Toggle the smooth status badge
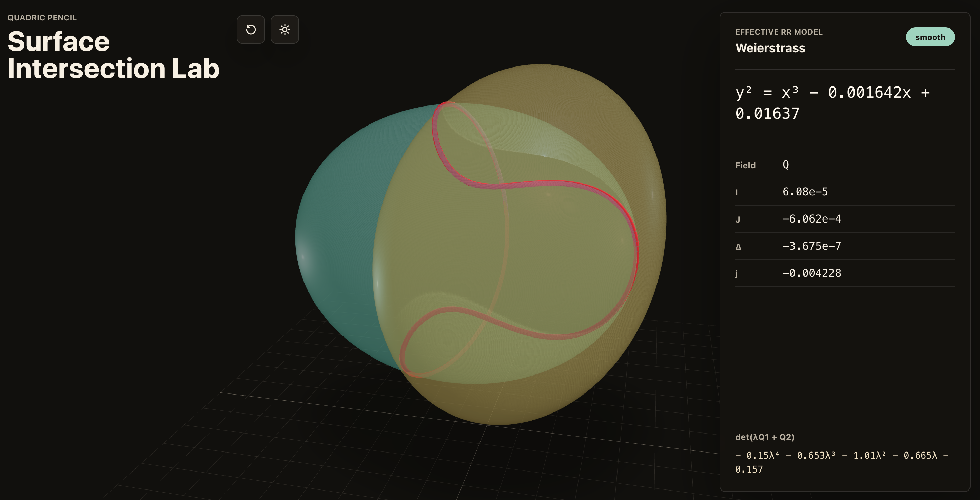 [930, 37]
